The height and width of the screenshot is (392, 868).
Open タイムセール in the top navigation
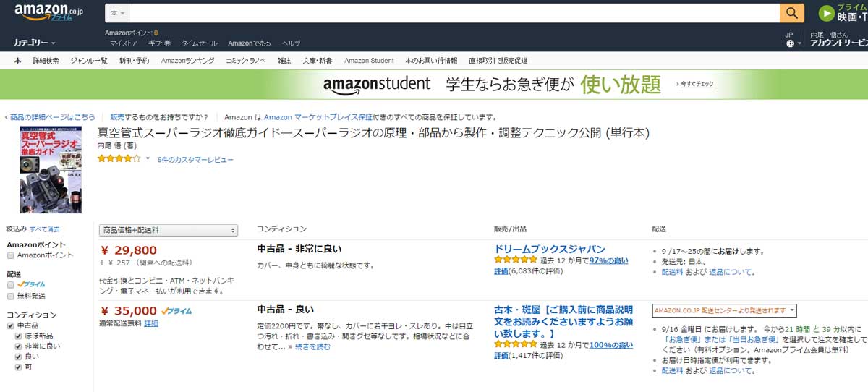click(x=199, y=43)
